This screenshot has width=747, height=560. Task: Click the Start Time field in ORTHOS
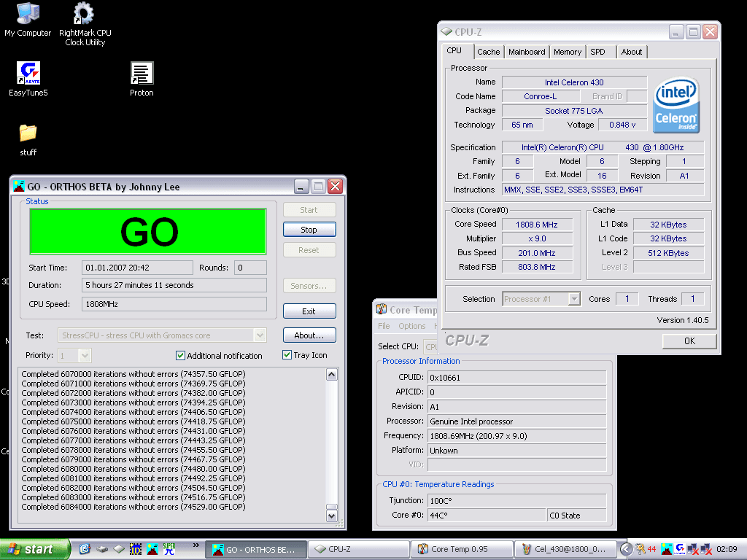coord(137,268)
